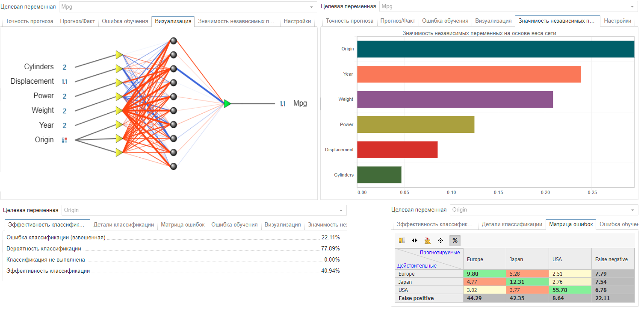Open the gear settings icon in matrix toolbar
This screenshot has width=644, height=312.
(440, 241)
